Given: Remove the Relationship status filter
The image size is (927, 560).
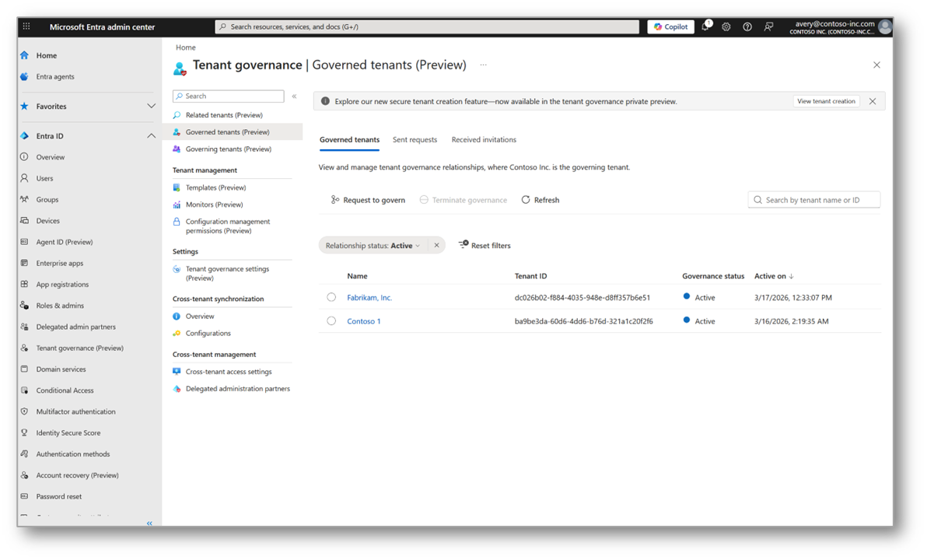Looking at the screenshot, I should tap(436, 246).
